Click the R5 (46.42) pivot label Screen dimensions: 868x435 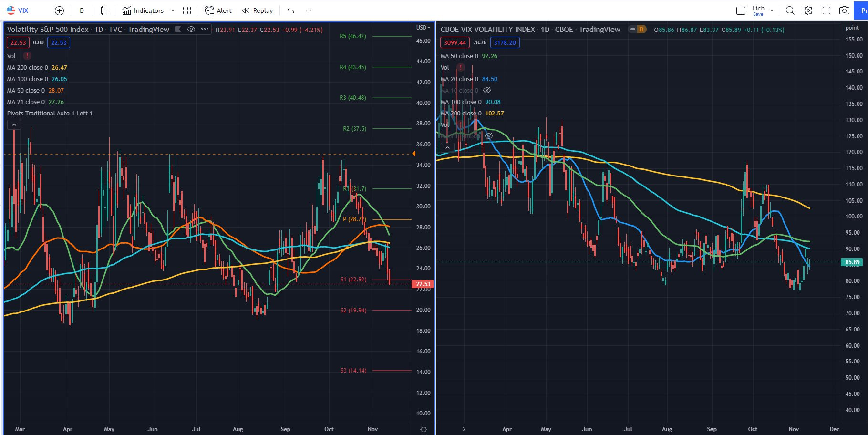coord(353,36)
